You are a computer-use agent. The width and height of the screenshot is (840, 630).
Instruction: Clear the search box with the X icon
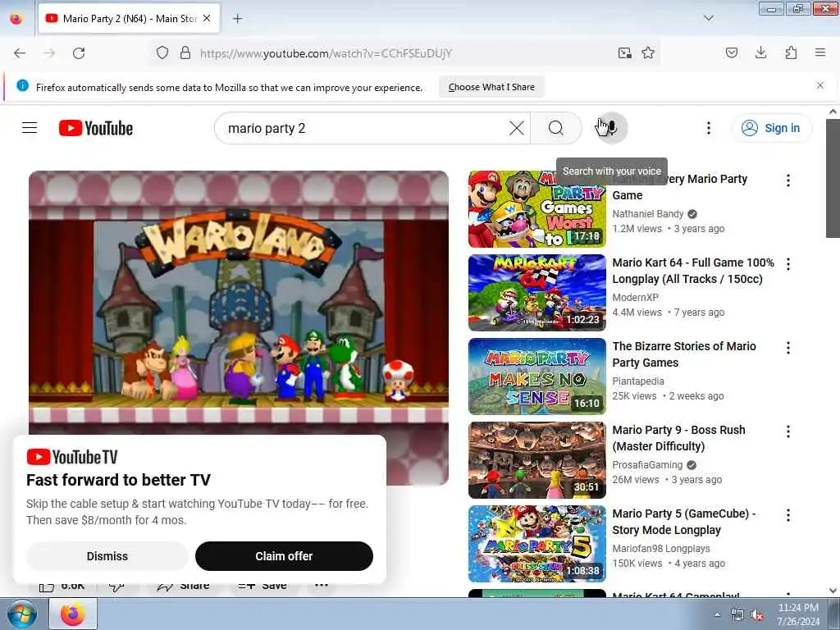tap(517, 128)
